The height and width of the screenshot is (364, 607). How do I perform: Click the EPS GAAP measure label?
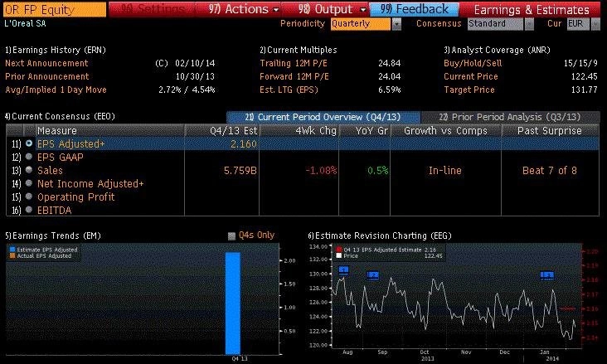pyautogui.click(x=60, y=158)
